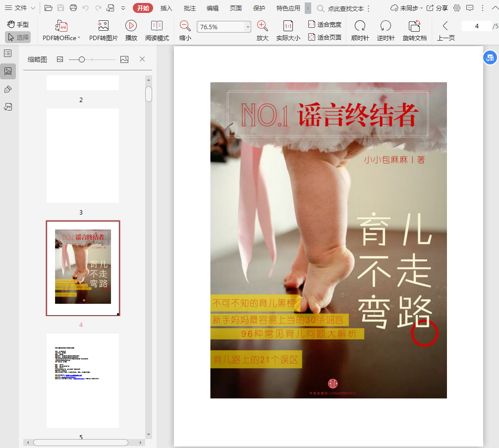
Task: Toggle the thumbnail sidebar panel icon
Action: coord(8,71)
